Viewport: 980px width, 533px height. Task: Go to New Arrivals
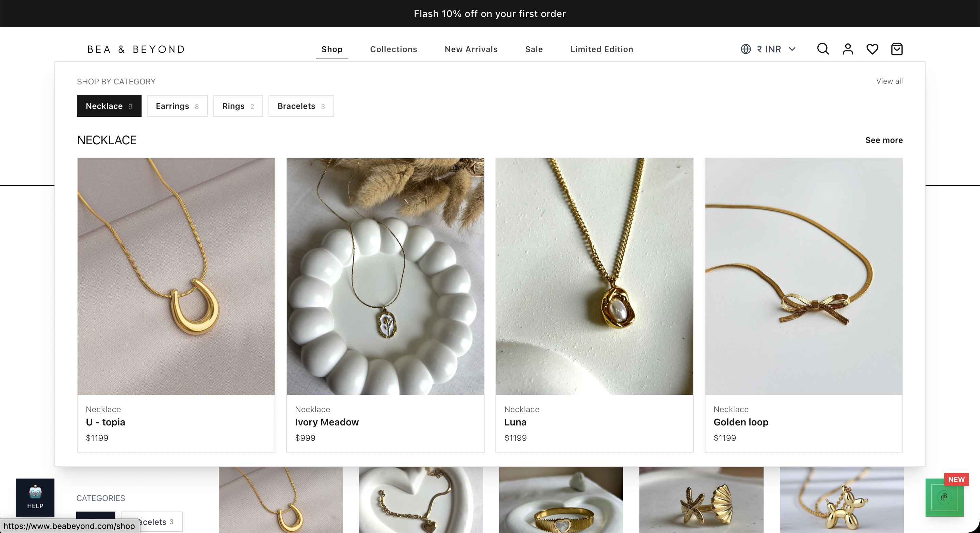tap(471, 49)
